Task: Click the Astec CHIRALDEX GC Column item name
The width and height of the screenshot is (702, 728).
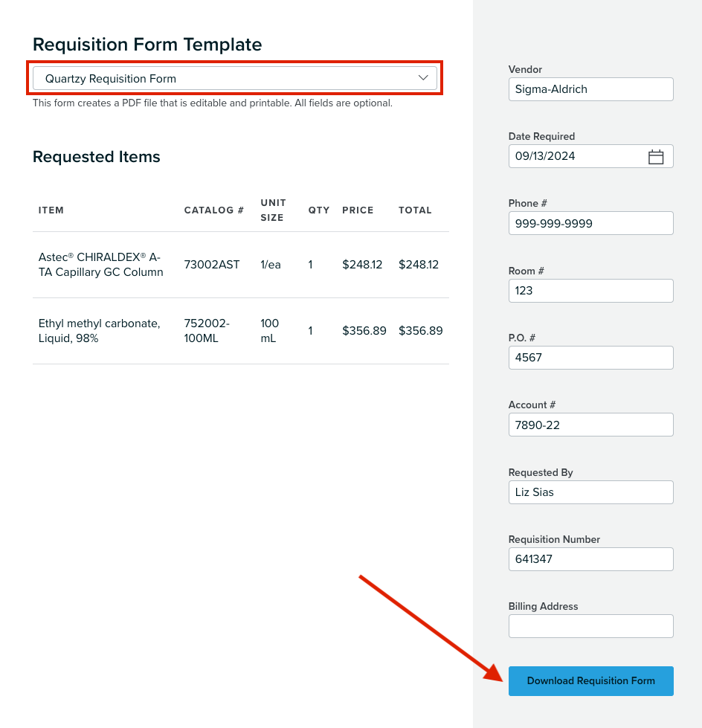Action: tap(100, 265)
